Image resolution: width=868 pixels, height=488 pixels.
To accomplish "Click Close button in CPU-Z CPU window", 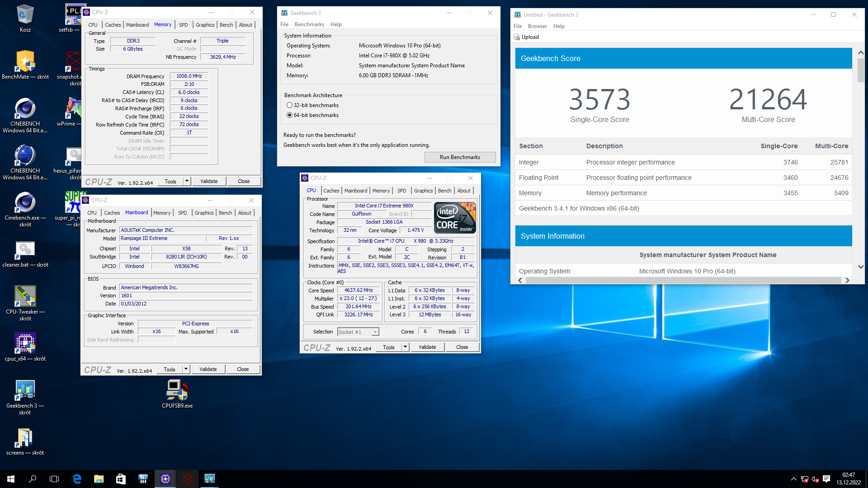I will tap(462, 347).
